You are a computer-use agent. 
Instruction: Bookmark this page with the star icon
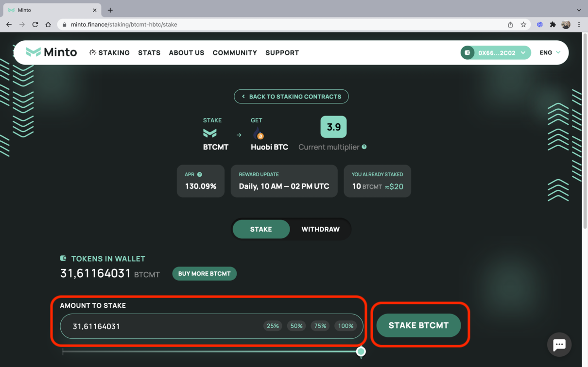(x=523, y=24)
